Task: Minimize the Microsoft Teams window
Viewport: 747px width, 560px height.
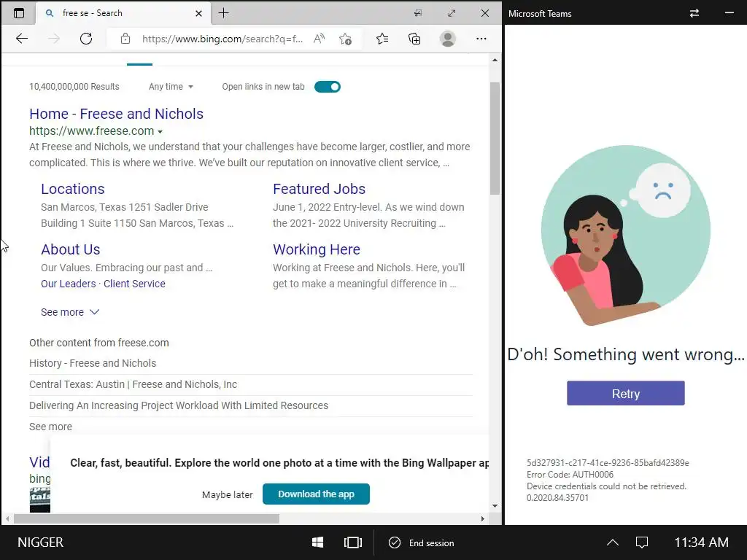Action: tap(729, 13)
